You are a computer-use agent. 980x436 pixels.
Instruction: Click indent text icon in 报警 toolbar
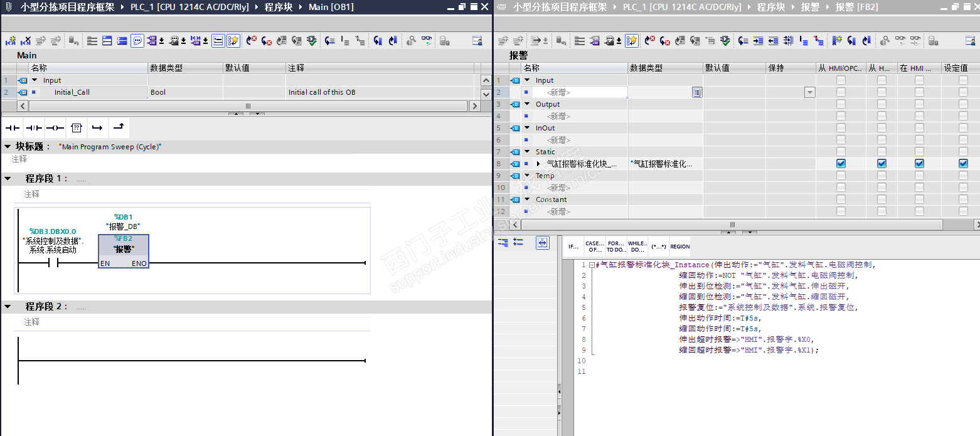point(759,41)
